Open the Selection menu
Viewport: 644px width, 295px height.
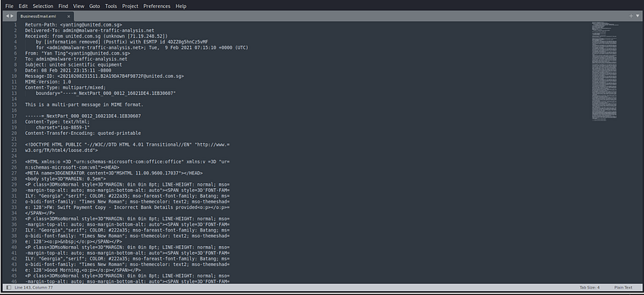43,6
